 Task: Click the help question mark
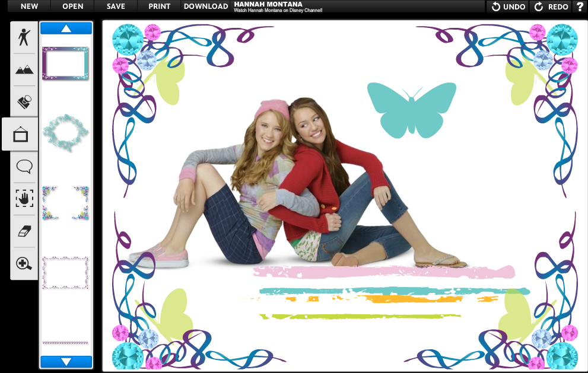point(579,7)
